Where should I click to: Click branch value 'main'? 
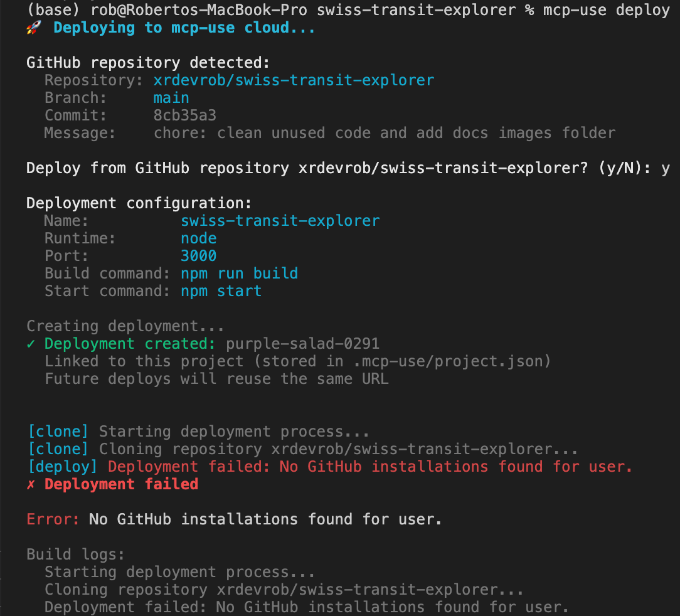tap(171, 98)
